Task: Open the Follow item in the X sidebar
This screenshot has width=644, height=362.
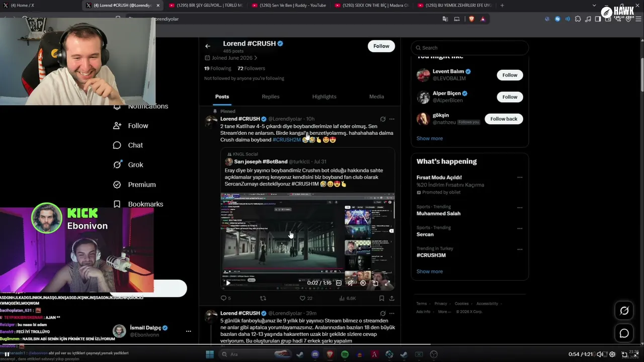Action: click(131, 126)
